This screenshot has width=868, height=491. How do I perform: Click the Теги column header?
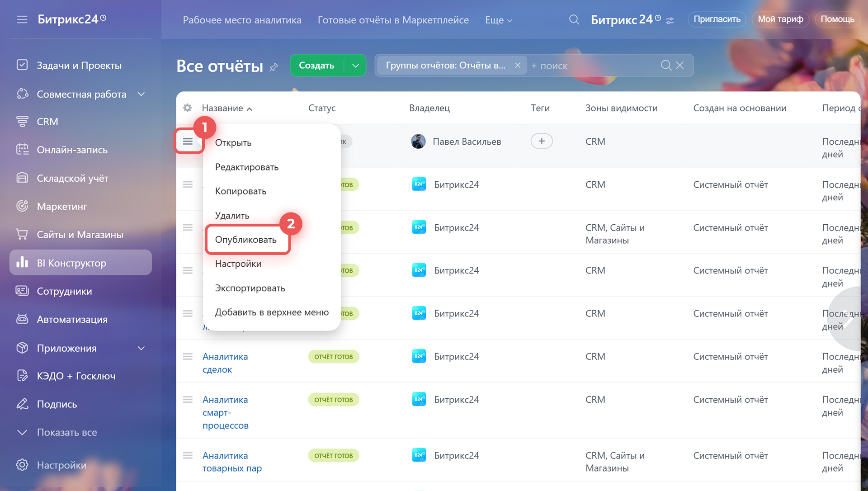540,108
